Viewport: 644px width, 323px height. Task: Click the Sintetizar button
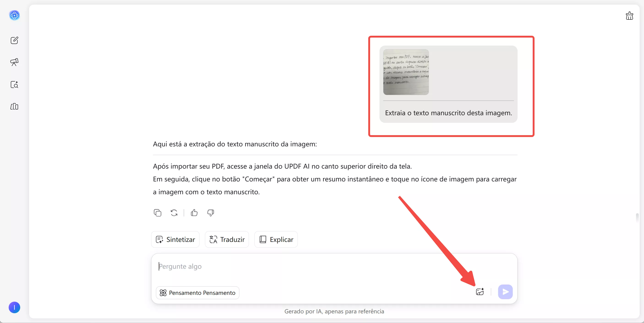tap(175, 239)
